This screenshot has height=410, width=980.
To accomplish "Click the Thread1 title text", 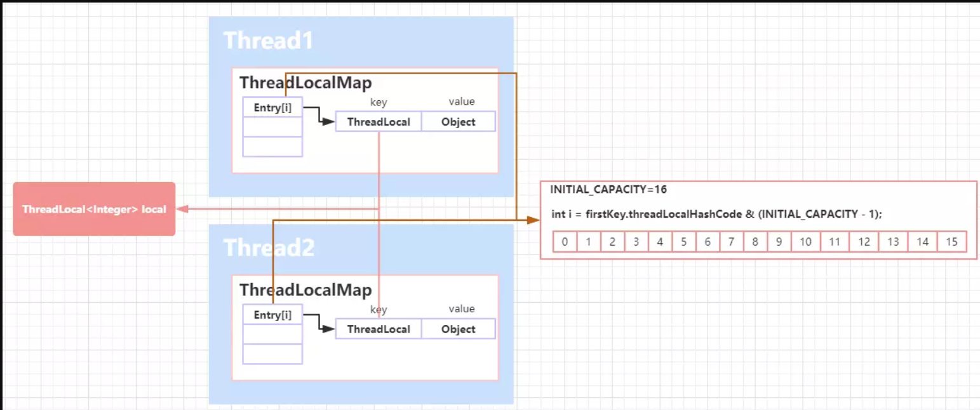I will click(268, 41).
